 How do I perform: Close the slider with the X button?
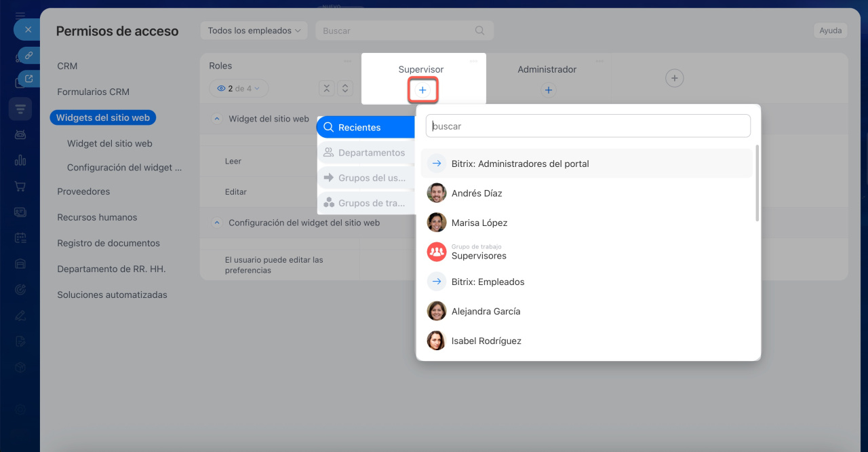[27, 30]
